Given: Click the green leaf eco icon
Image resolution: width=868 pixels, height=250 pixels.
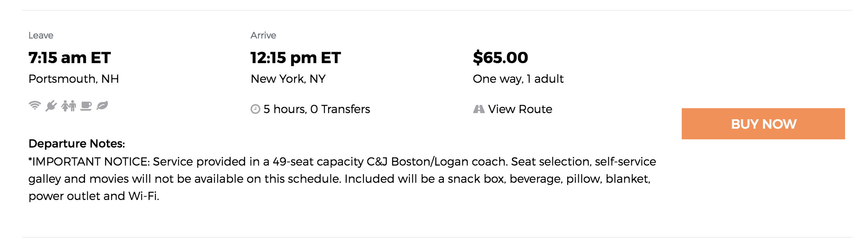Looking at the screenshot, I should 102,106.
